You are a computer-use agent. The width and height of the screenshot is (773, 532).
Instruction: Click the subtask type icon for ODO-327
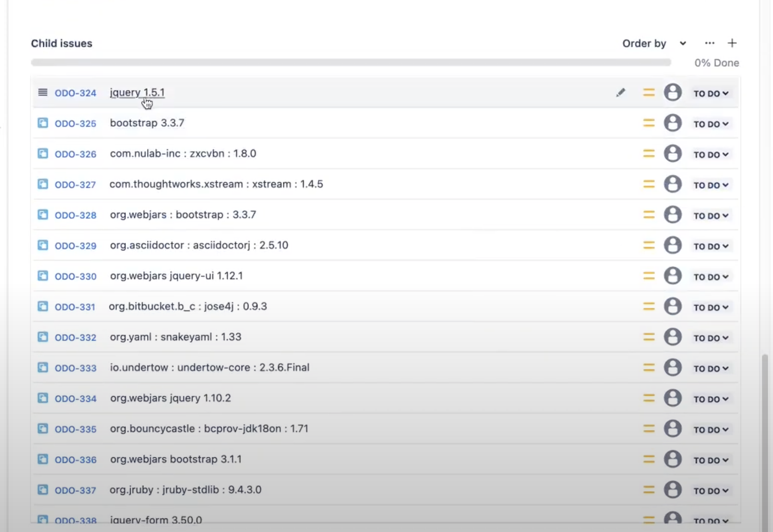(x=43, y=184)
